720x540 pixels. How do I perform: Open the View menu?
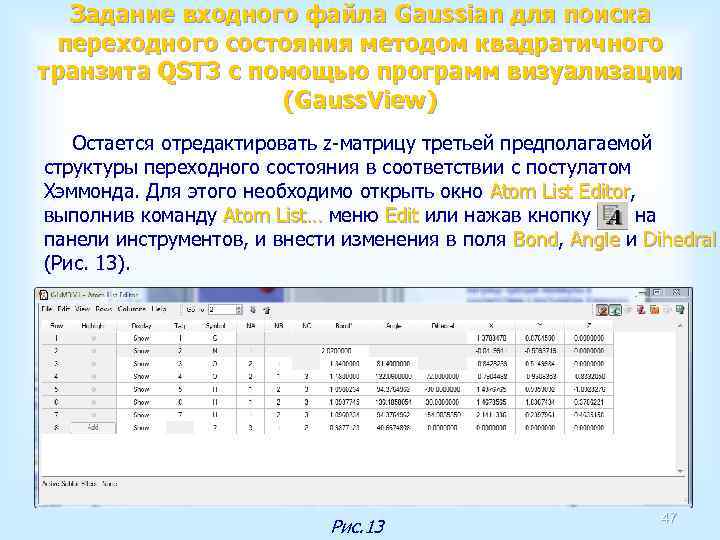[x=82, y=309]
